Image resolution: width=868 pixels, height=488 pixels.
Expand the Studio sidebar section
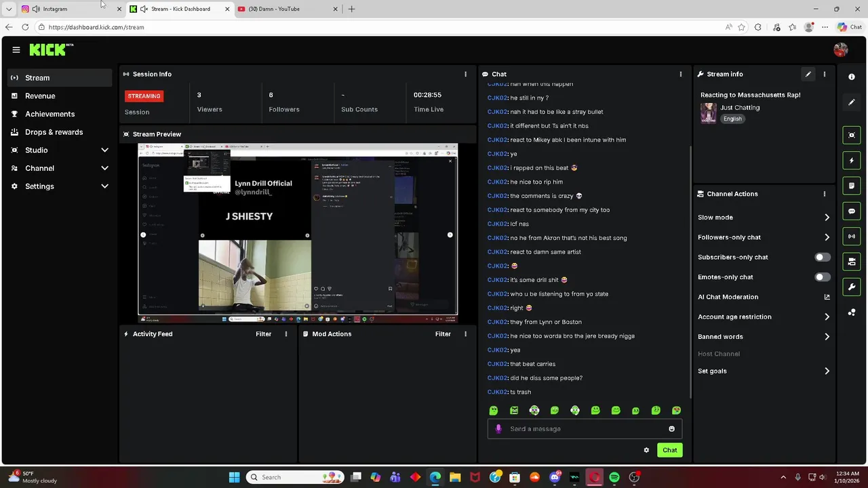pos(104,150)
